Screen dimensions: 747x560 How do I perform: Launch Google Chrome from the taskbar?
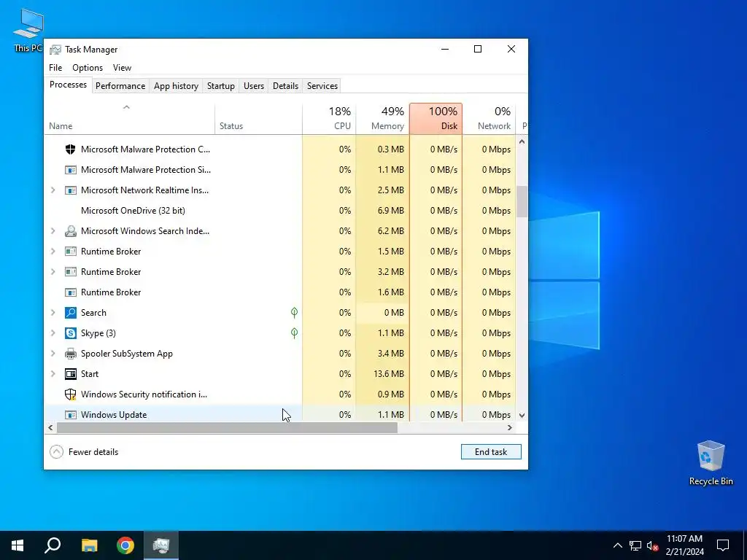click(125, 545)
